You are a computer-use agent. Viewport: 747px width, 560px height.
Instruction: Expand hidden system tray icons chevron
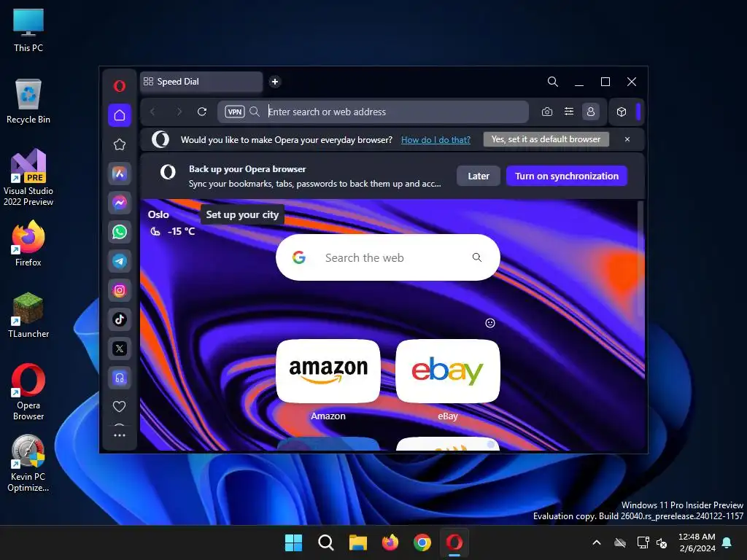[597, 542]
